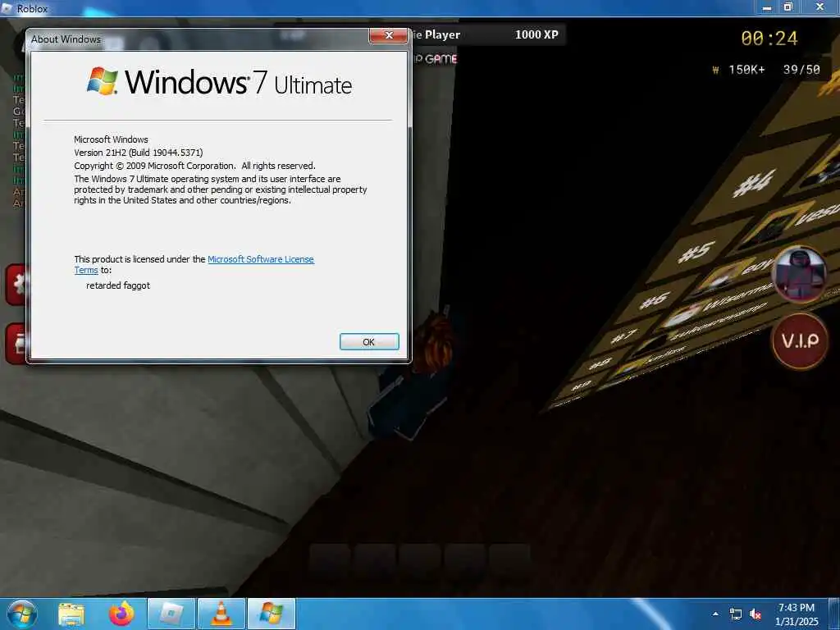
Task: Open the avatar portrait button above V.I.P
Action: pyautogui.click(x=800, y=274)
